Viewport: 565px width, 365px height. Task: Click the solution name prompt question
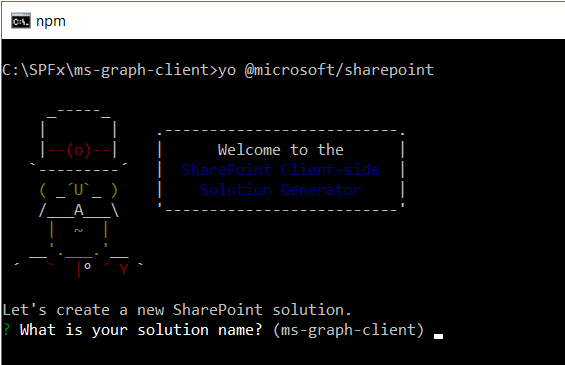pyautogui.click(x=141, y=330)
